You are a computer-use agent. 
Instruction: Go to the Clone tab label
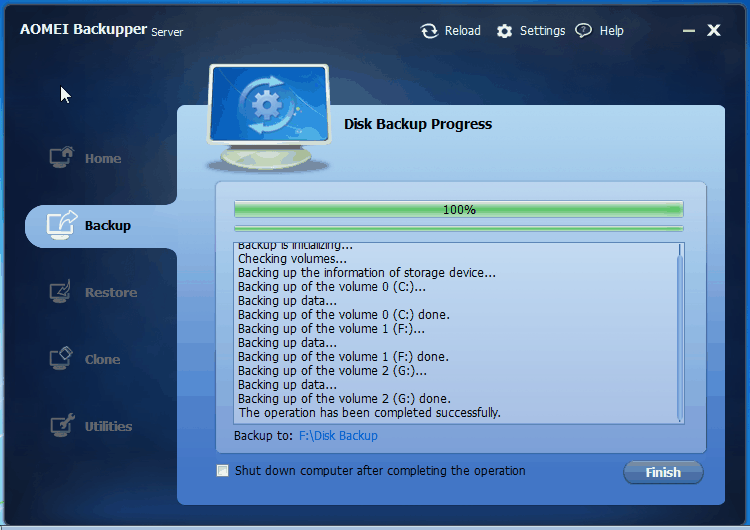point(102,359)
